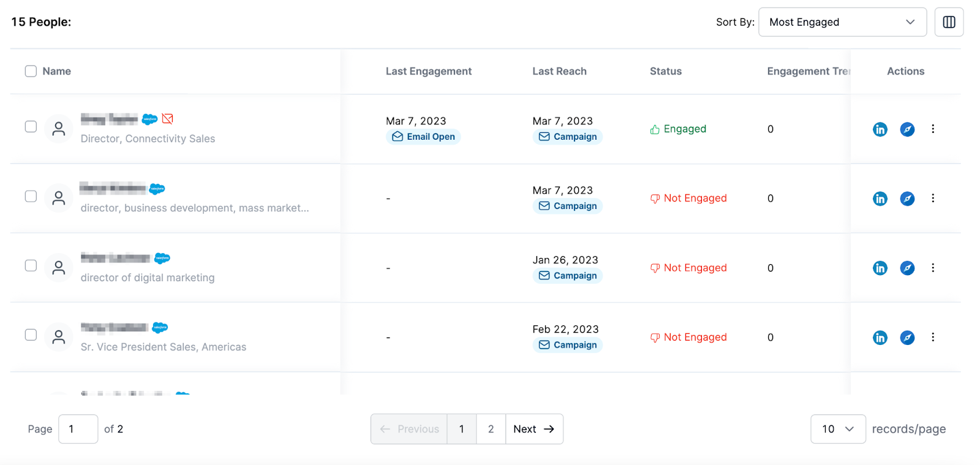Click the Last Engagement column header

[x=428, y=71]
